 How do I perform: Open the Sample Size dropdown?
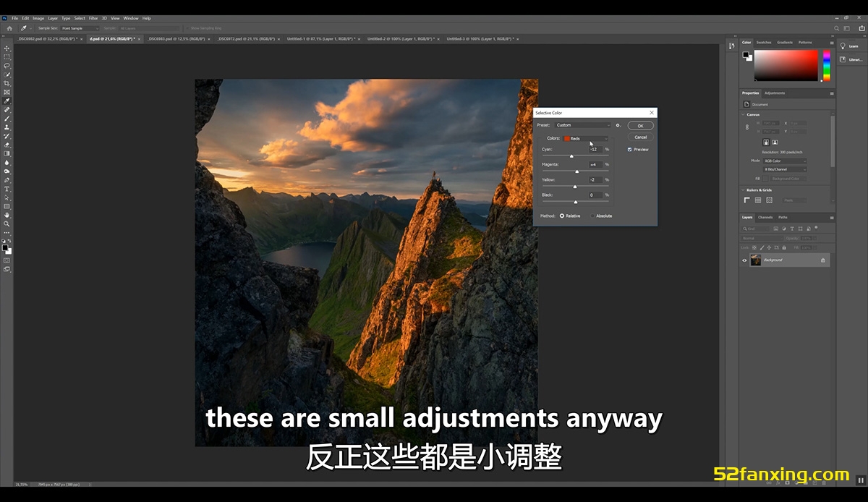point(80,28)
